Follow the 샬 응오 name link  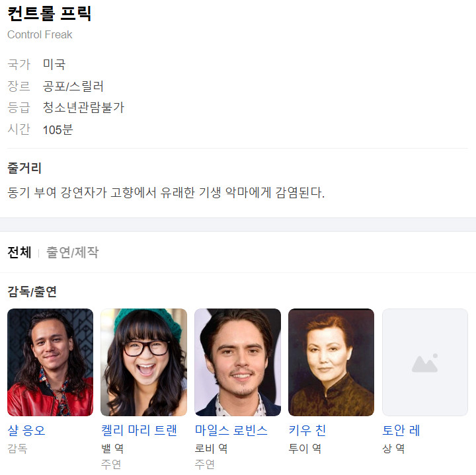click(x=26, y=431)
